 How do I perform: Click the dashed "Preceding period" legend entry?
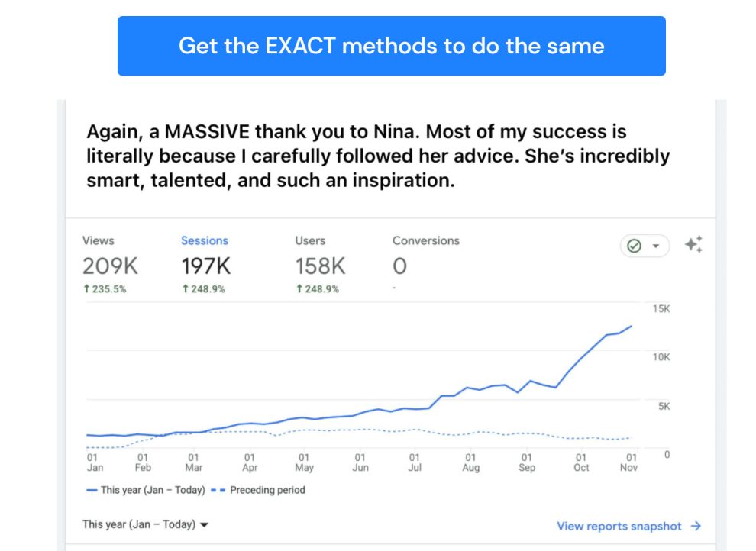[x=258, y=490]
